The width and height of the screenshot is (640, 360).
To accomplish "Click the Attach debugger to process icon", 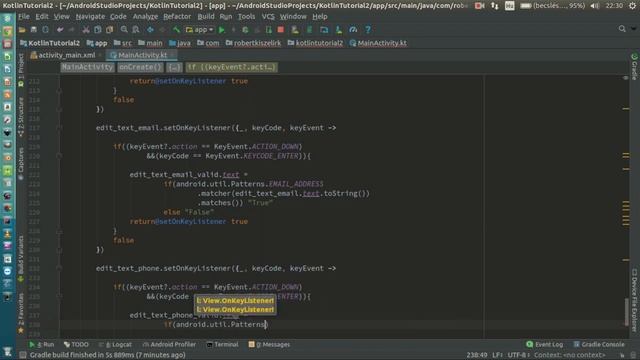I will point(269,30).
